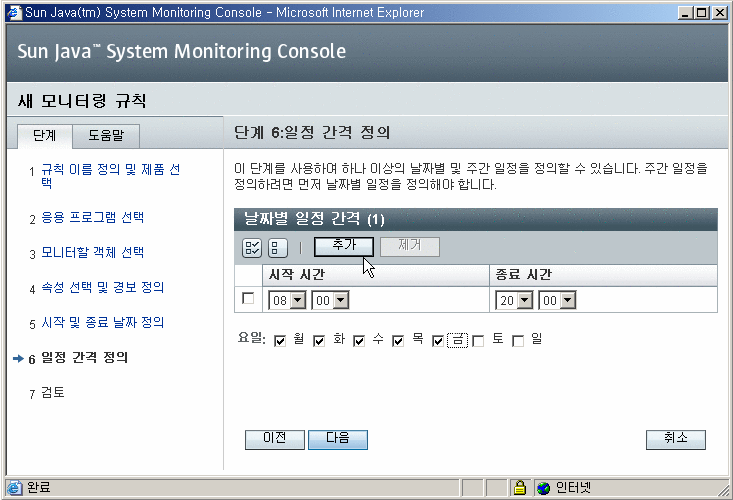Click the 추가 button

click(x=344, y=247)
